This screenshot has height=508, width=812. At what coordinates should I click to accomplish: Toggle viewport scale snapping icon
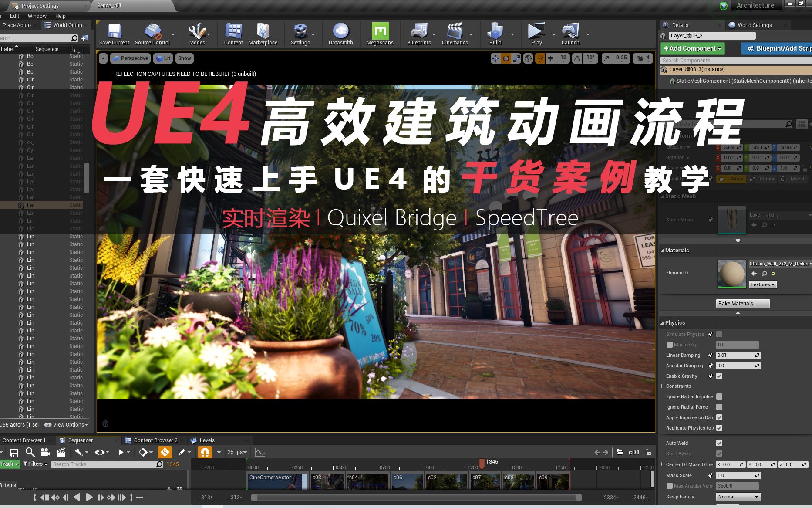pyautogui.click(x=606, y=58)
